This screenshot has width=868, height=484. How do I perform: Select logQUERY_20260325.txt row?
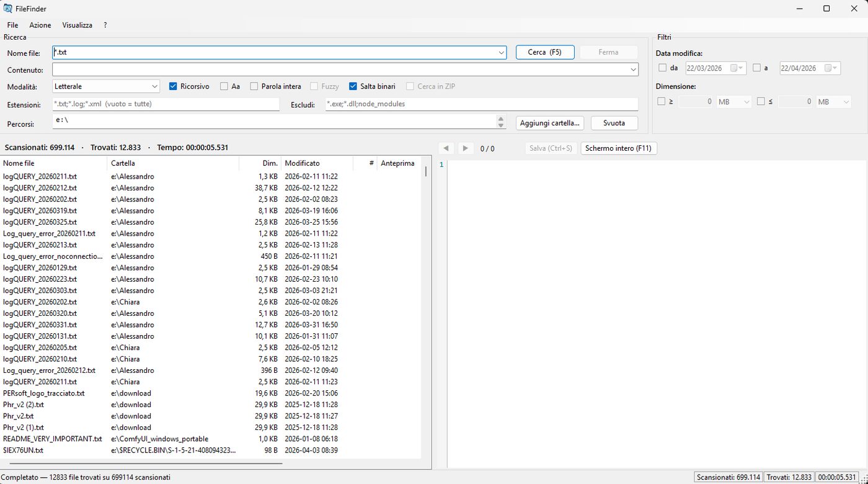(211, 222)
